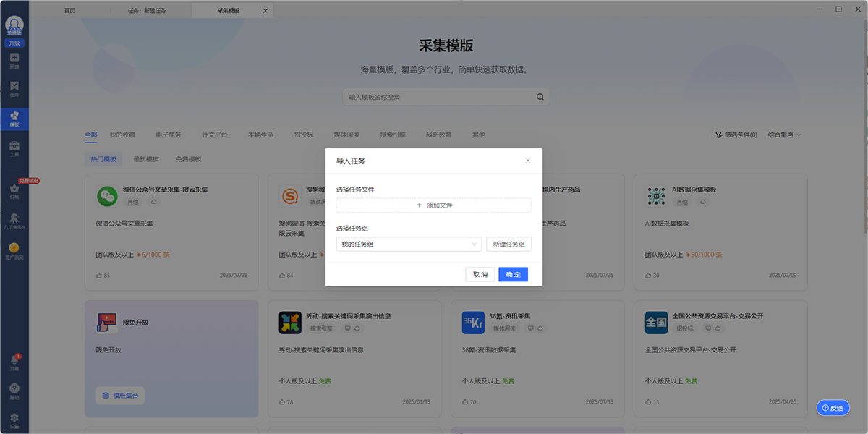Select the 社交平台 category tab

pos(215,135)
